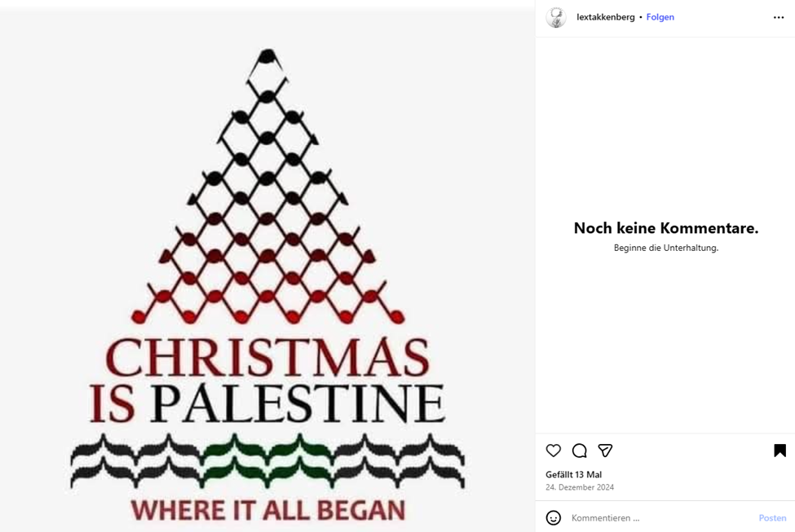This screenshot has height=532, width=795.
Task: Like the post with the heart icon
Action: 554,451
